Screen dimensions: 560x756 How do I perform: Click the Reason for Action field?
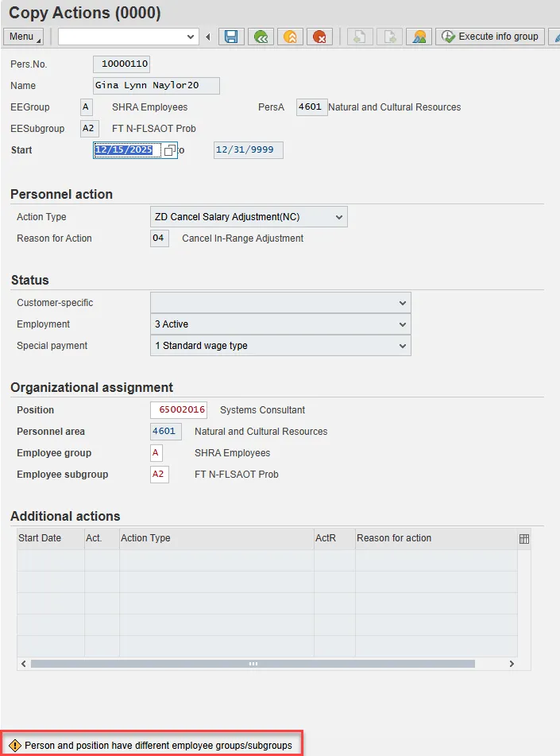point(159,238)
